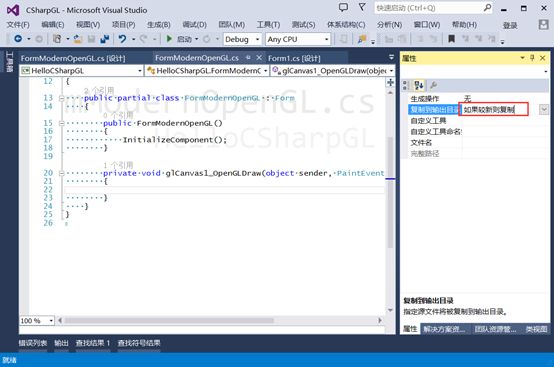Click the Quick Launch magnifier icon
Screen dimensions: 554x367
(x=487, y=7)
